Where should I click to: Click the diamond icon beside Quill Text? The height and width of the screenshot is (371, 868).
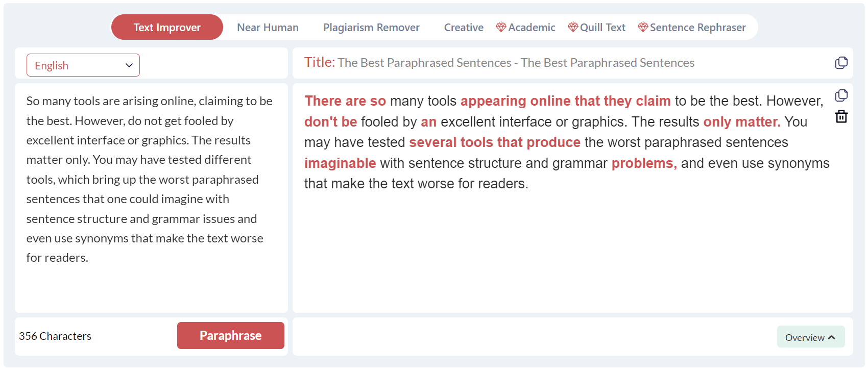click(x=573, y=27)
